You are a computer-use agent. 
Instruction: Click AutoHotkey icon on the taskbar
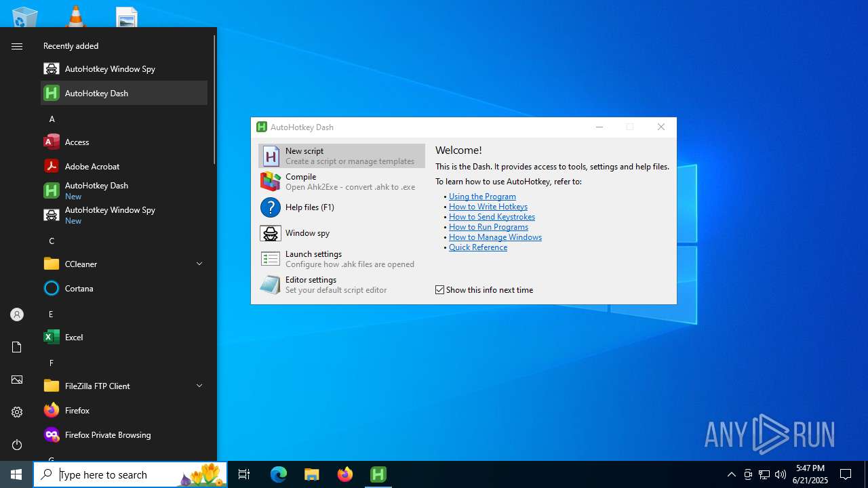378,474
